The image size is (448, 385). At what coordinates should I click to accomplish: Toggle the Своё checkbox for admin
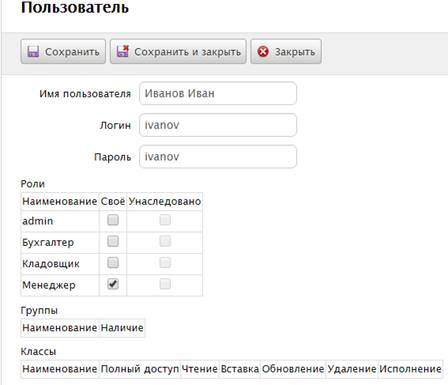113,220
